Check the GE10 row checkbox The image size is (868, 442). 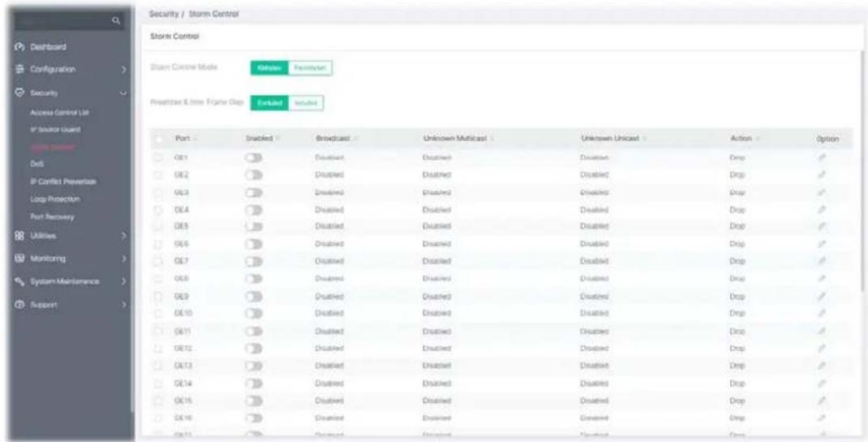coord(159,313)
